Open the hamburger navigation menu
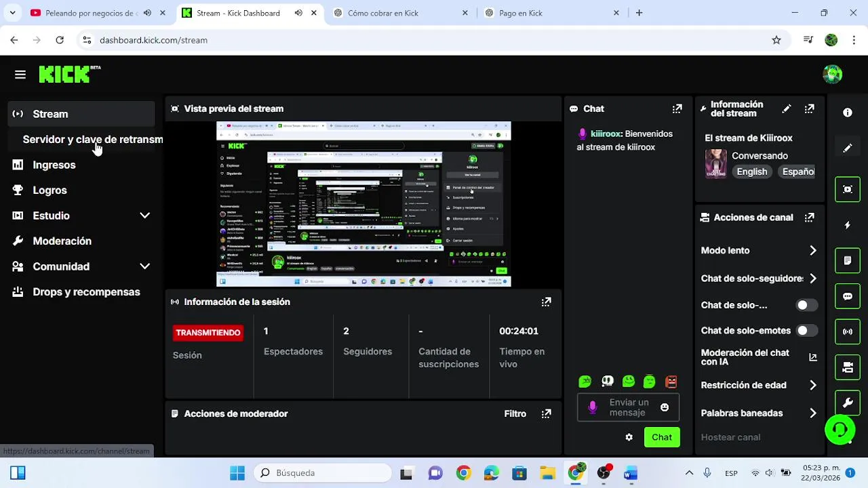 [x=20, y=75]
